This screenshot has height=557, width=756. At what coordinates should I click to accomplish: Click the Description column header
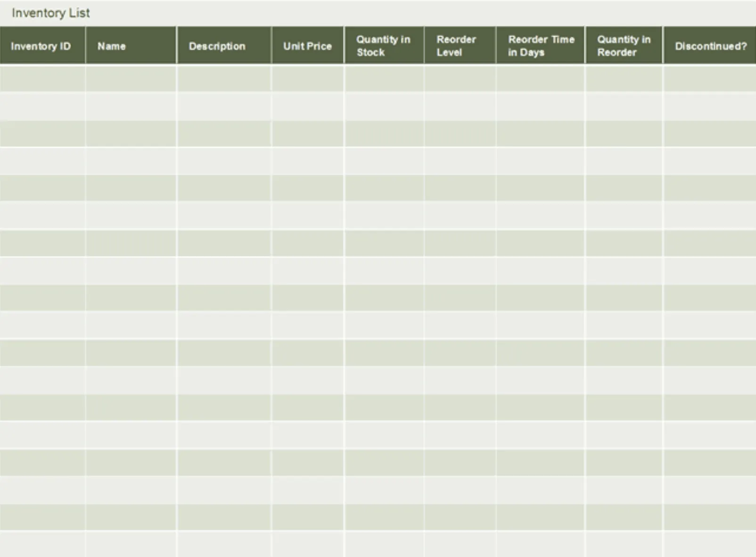click(224, 46)
